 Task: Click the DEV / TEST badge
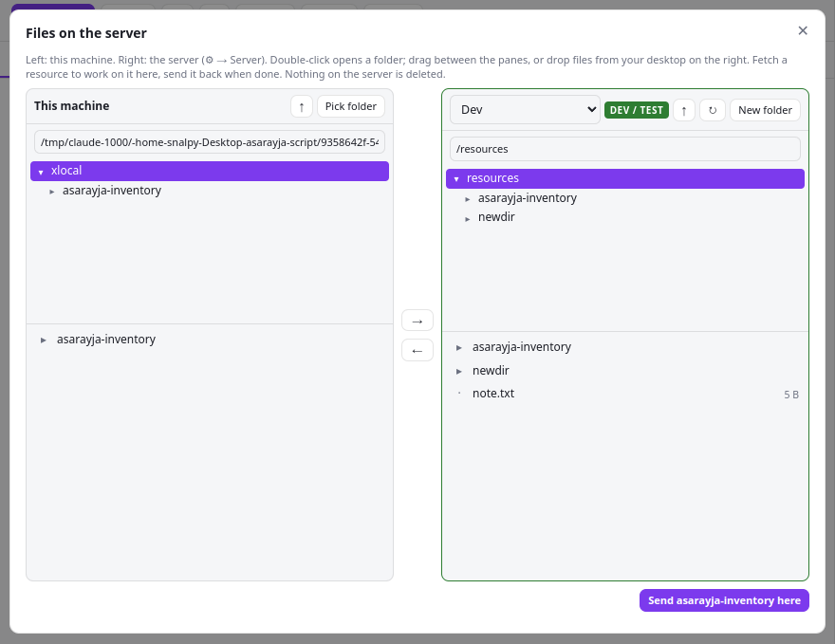click(637, 110)
